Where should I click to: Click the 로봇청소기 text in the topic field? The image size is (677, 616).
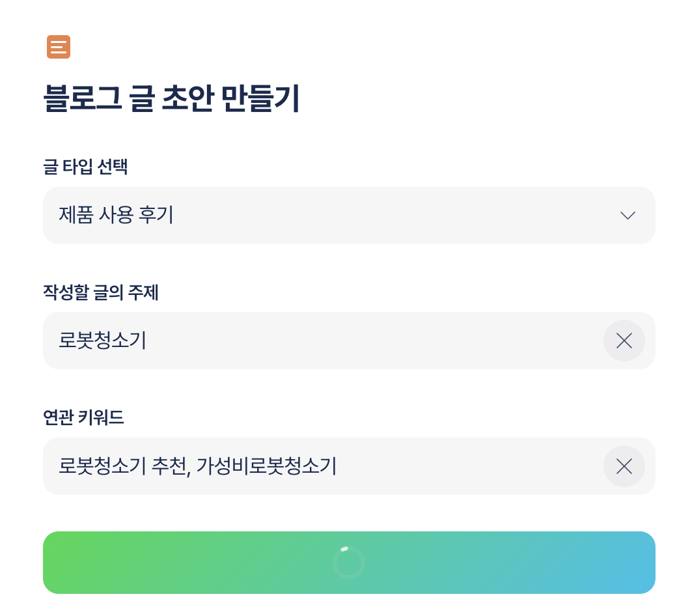[x=102, y=341]
